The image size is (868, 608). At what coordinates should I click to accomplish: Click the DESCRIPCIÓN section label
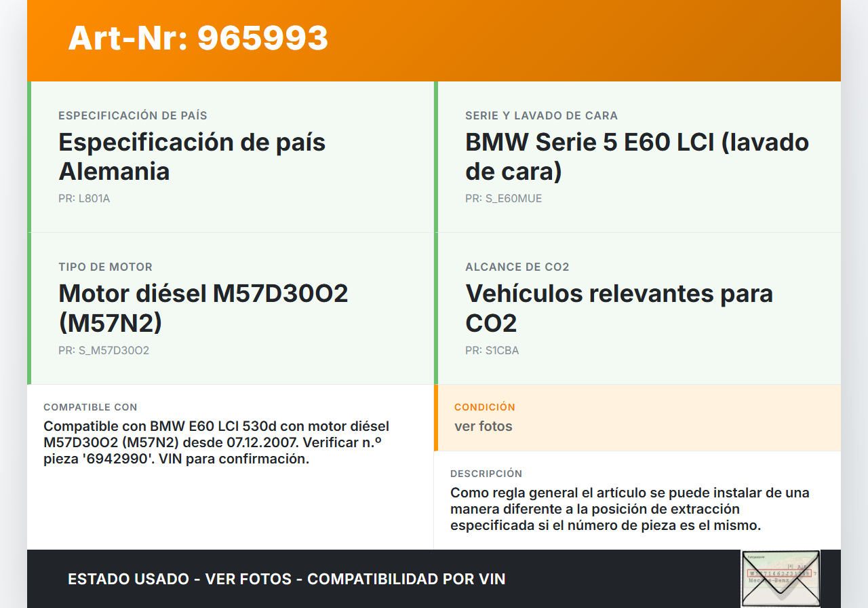coord(486,474)
